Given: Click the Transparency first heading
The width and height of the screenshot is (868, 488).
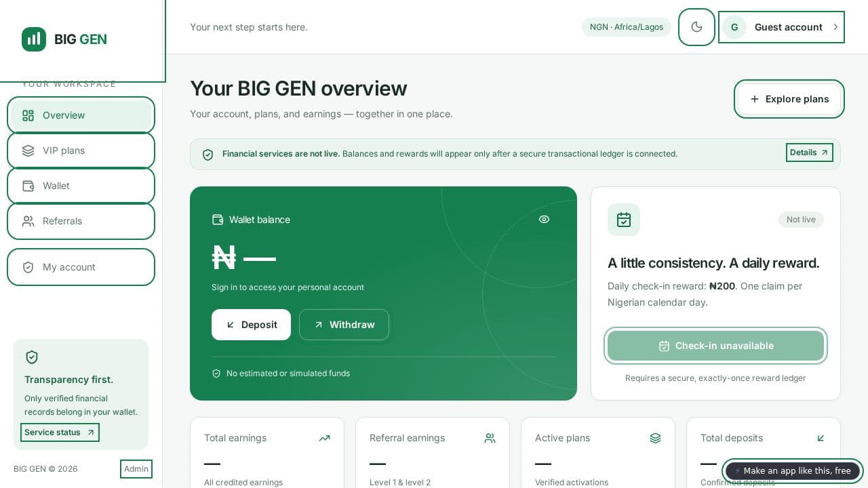Looking at the screenshot, I should point(68,380).
